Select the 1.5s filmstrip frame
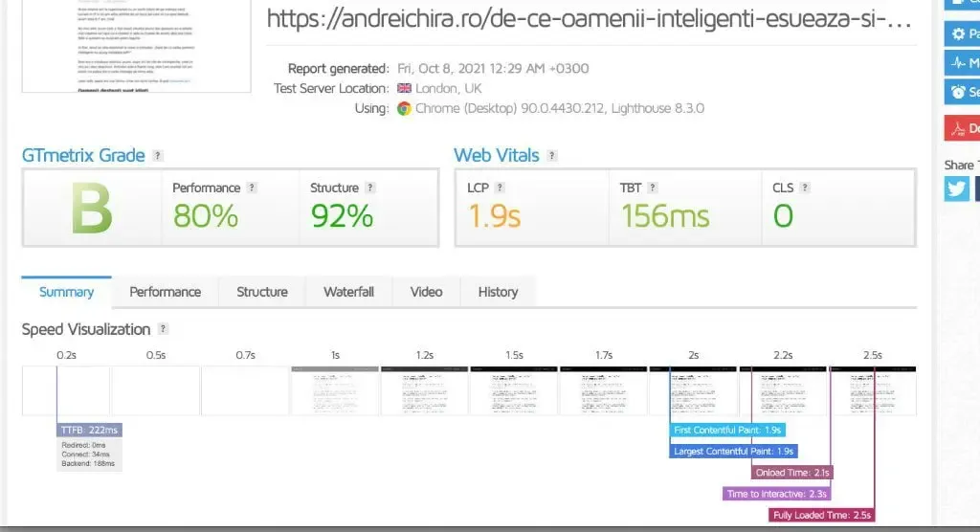The width and height of the screenshot is (980, 532). click(x=514, y=390)
